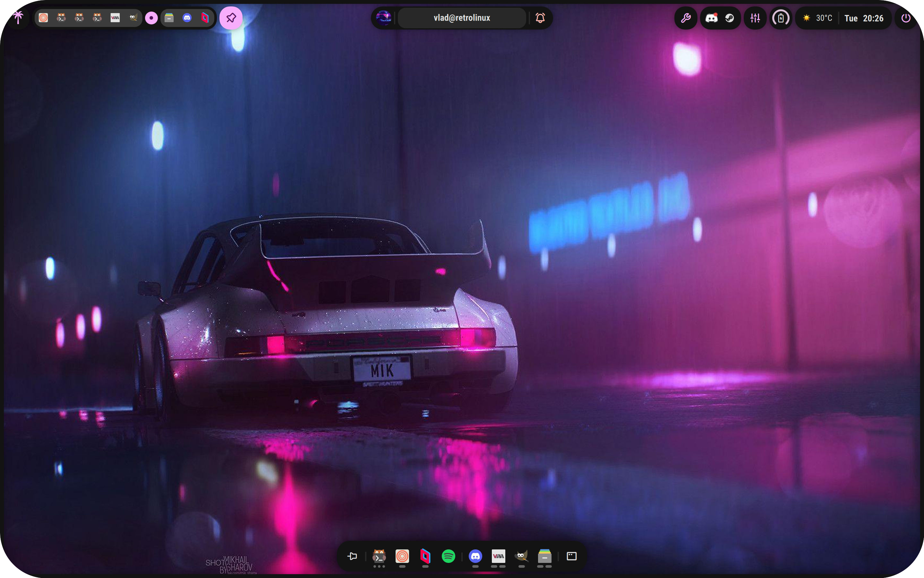Open the file manager from the dock
The width and height of the screenshot is (924, 578).
(544, 556)
